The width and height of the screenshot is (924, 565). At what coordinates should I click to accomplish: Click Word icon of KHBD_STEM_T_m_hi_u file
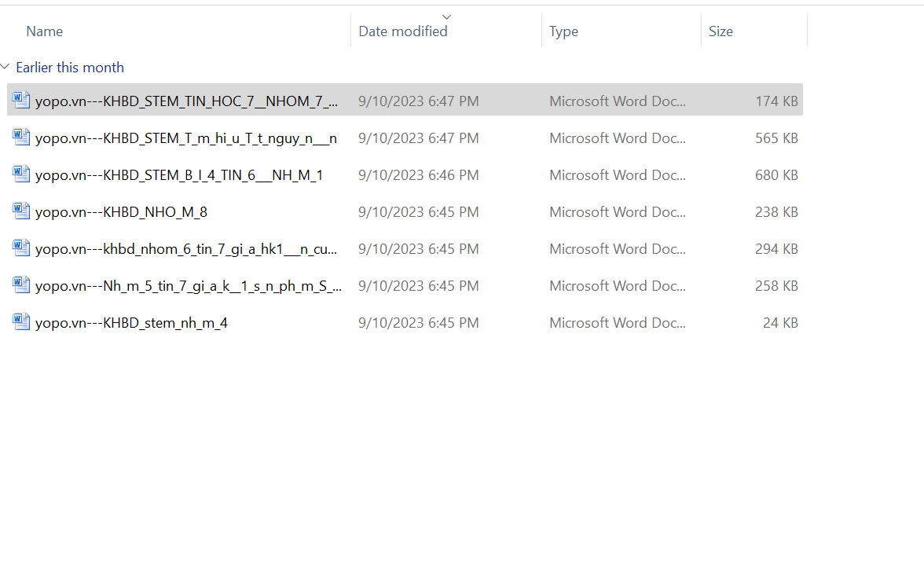(x=21, y=138)
